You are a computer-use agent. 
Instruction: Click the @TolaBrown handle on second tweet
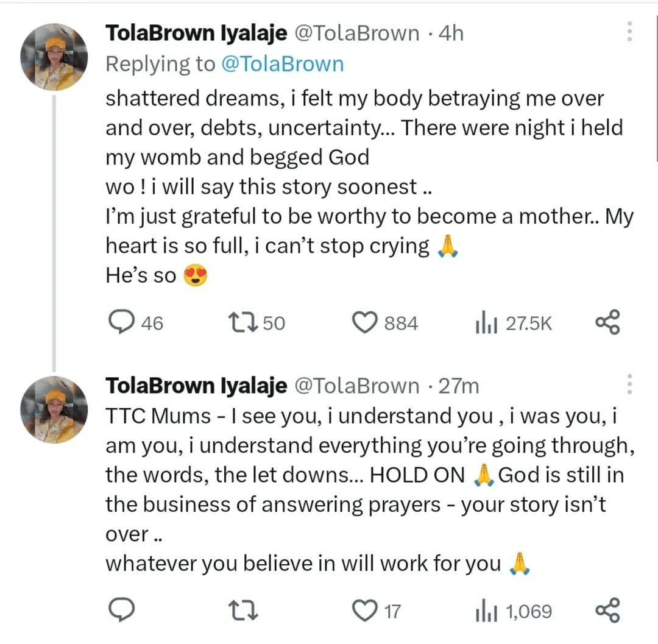[356, 386]
